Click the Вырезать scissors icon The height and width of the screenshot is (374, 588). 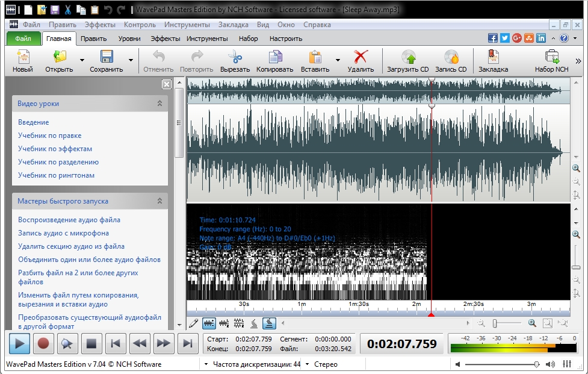pos(235,57)
